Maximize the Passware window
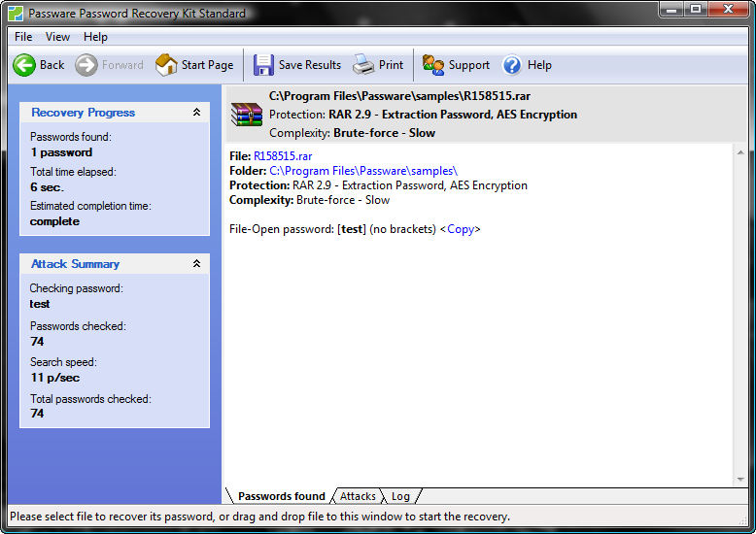Screen dimensions: 756x534 (x=695, y=9)
